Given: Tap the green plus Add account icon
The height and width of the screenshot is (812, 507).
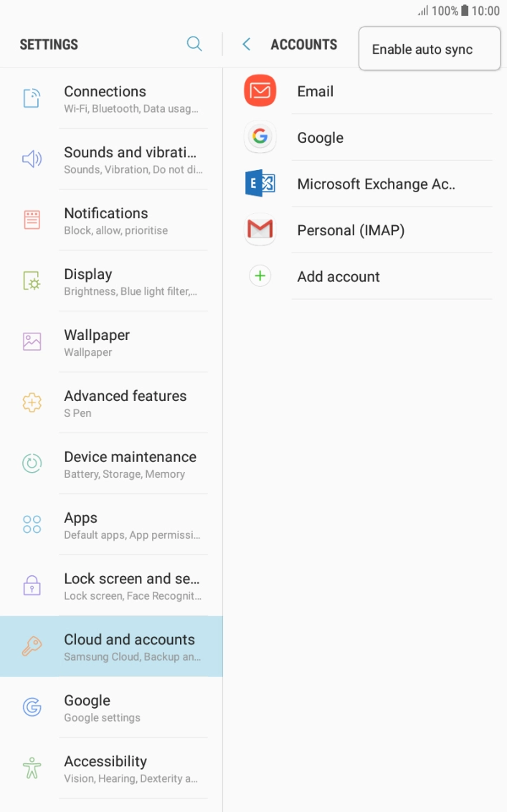Looking at the screenshot, I should (260, 275).
